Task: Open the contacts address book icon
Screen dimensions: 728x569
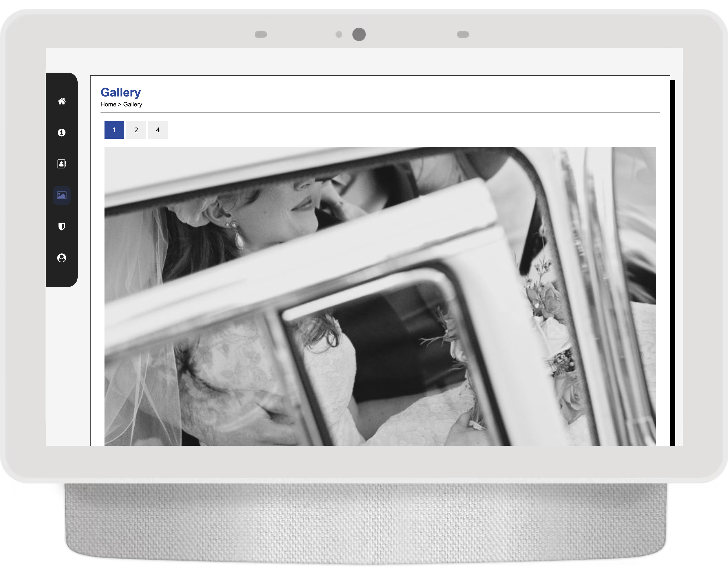Action: pyautogui.click(x=62, y=164)
